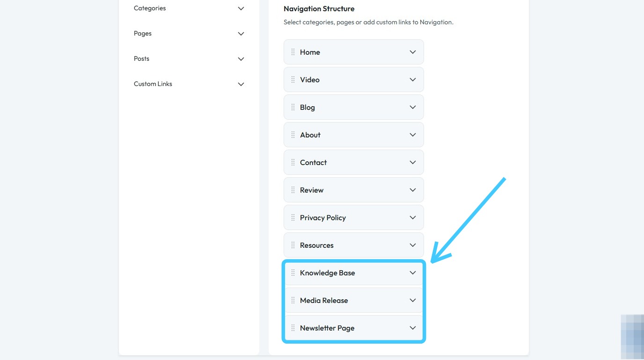Viewport: 644px width, 360px height.
Task: Select the Knowledge Base navigation item
Action: pyautogui.click(x=327, y=273)
